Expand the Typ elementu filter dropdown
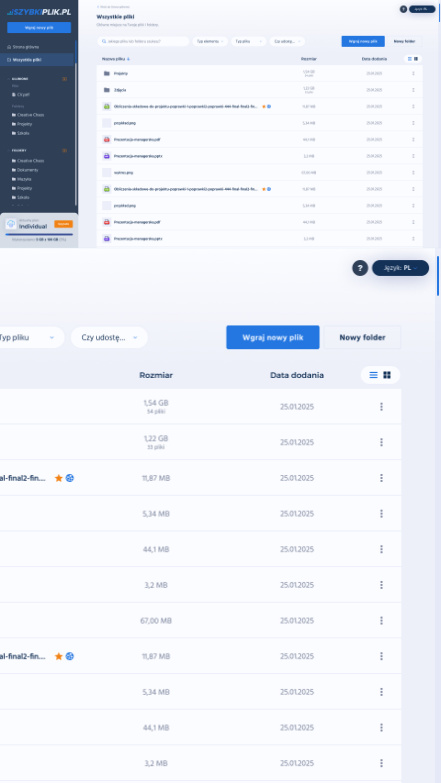 pos(210,41)
